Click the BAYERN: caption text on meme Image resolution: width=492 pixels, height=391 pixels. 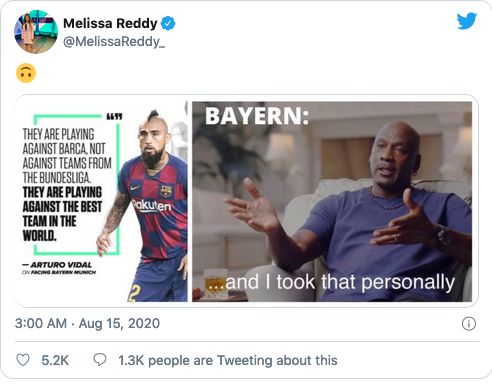(x=257, y=116)
